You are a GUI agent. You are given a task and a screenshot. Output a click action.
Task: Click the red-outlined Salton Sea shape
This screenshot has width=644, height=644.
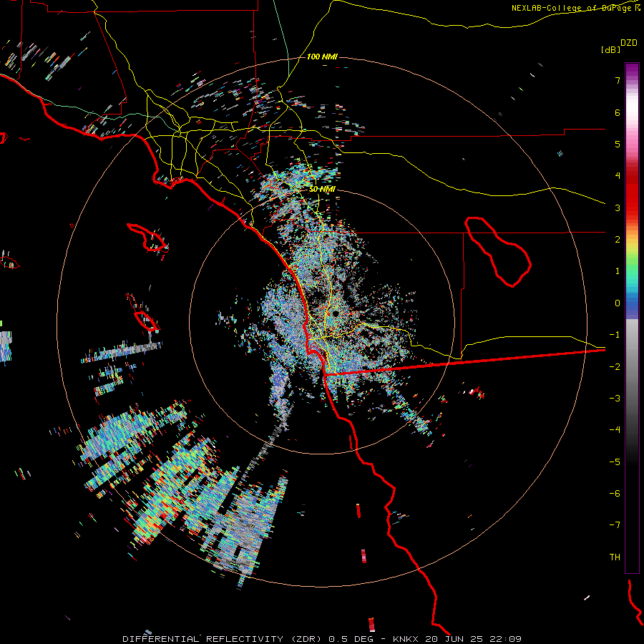(498, 252)
